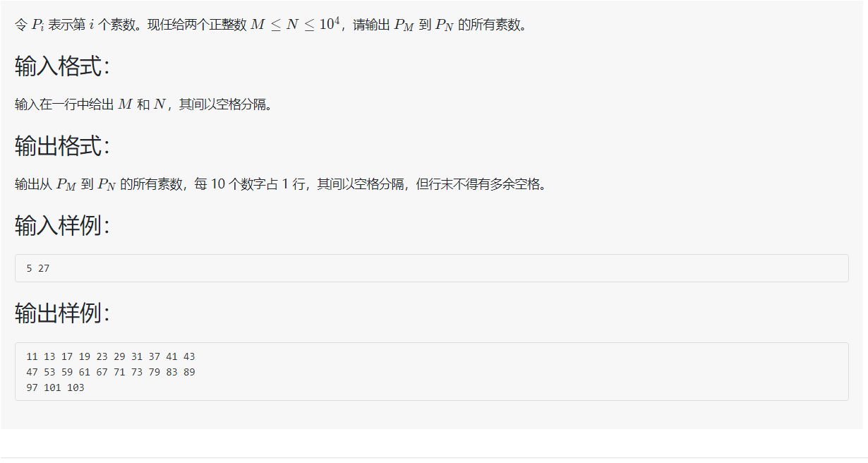Click the 输入格式 heading
This screenshot has height=463, width=868.
63,67
